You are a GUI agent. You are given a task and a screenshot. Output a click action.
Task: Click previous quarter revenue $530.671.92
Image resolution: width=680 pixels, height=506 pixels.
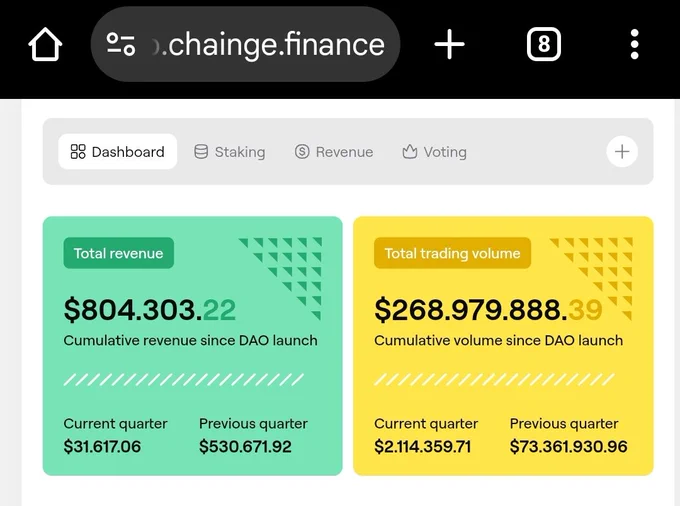coord(245,447)
